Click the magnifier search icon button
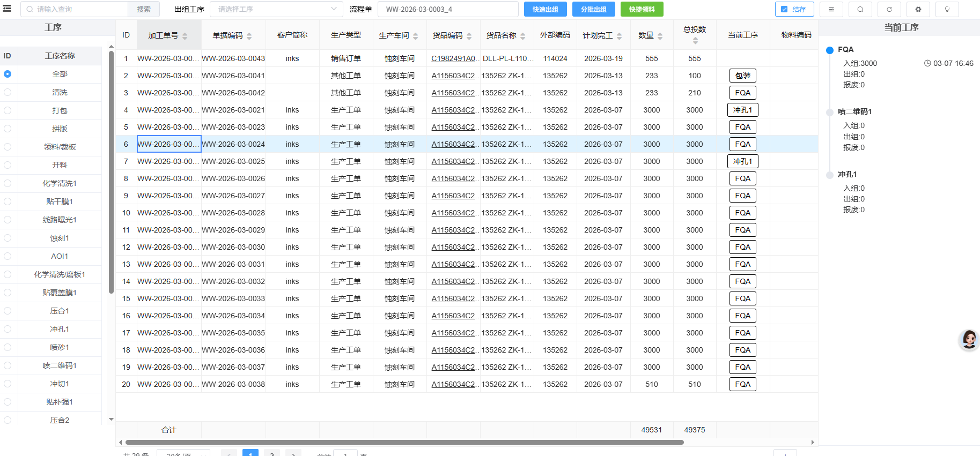 click(x=860, y=9)
